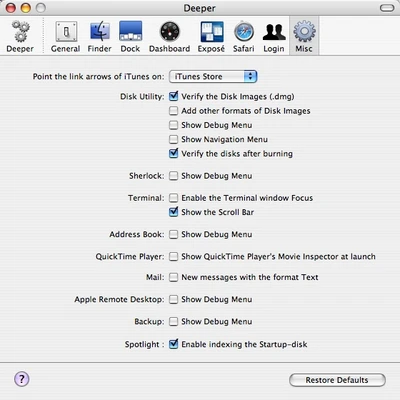400x400 pixels.
Task: Open the General switch pane
Action: point(66,36)
